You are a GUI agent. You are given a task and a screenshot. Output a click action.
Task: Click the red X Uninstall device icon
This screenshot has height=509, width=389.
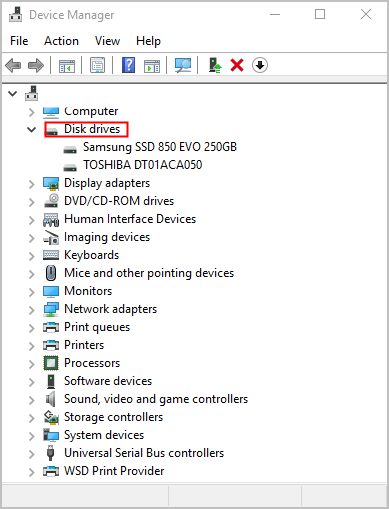237,65
